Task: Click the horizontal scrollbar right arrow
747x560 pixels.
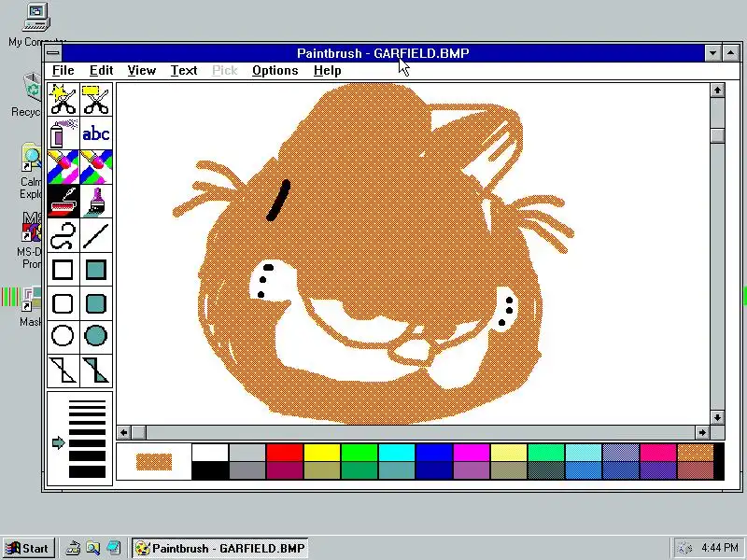Action: (702, 432)
